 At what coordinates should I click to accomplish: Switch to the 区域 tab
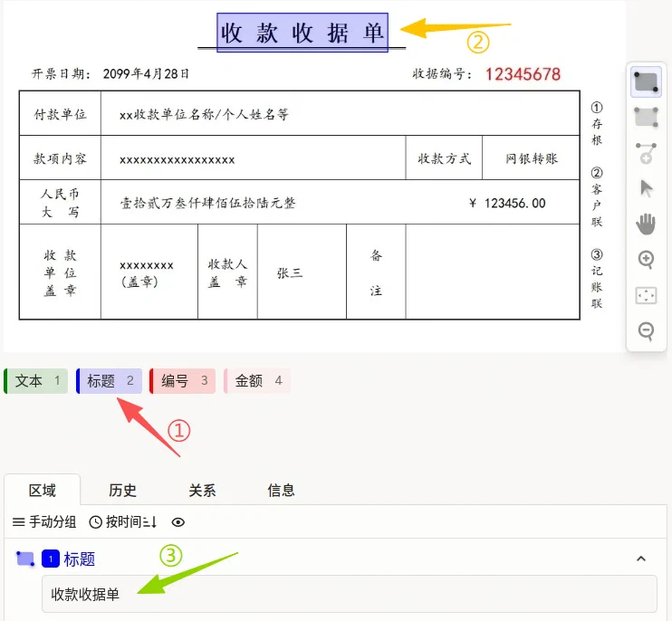pos(42,491)
